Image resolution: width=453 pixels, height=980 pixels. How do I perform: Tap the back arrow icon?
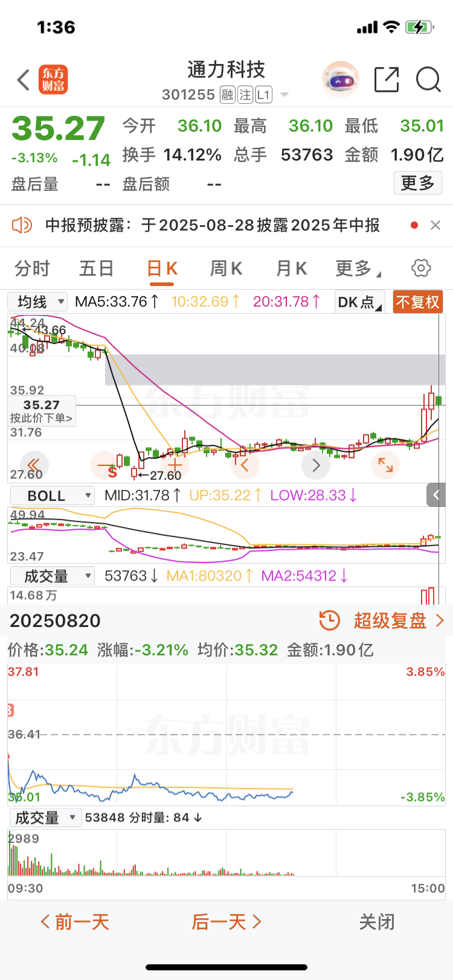(24, 80)
